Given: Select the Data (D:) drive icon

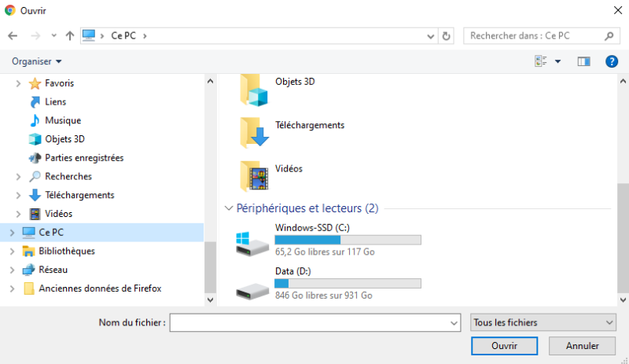Looking at the screenshot, I should click(x=252, y=291).
